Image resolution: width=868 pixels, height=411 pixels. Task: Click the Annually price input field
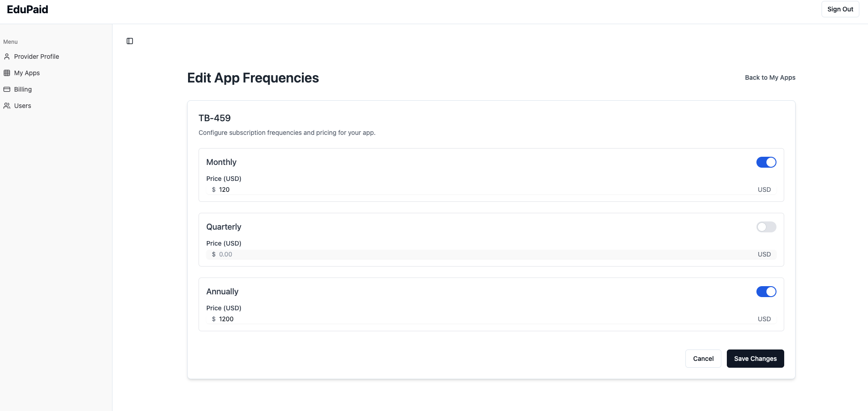(x=483, y=319)
